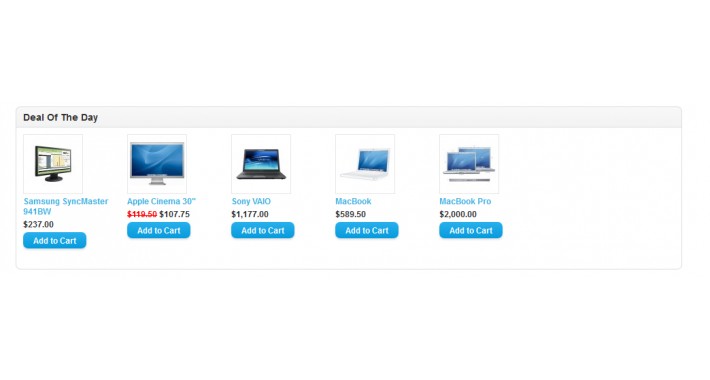Add Sony VAIO to cart
Image resolution: width=710 pixels, height=380 pixels.
click(263, 231)
